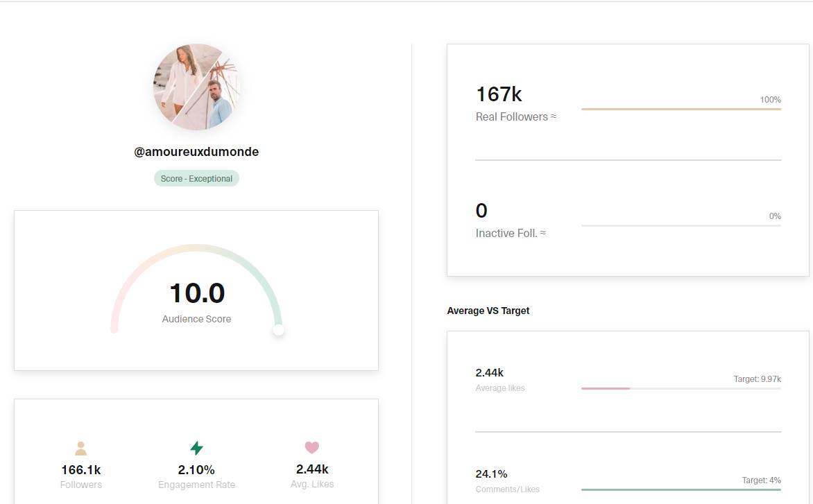Select the followers person icon

tap(80, 448)
